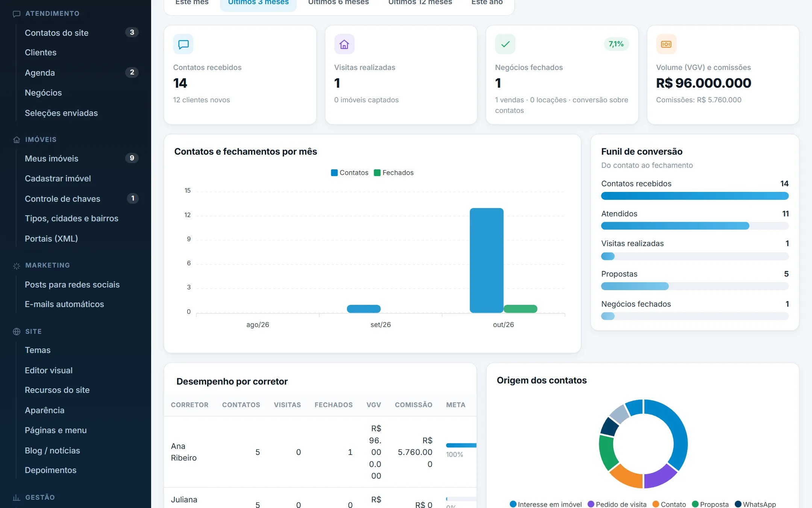
Task: Click the COMISSÃO column header
Action: tap(414, 405)
